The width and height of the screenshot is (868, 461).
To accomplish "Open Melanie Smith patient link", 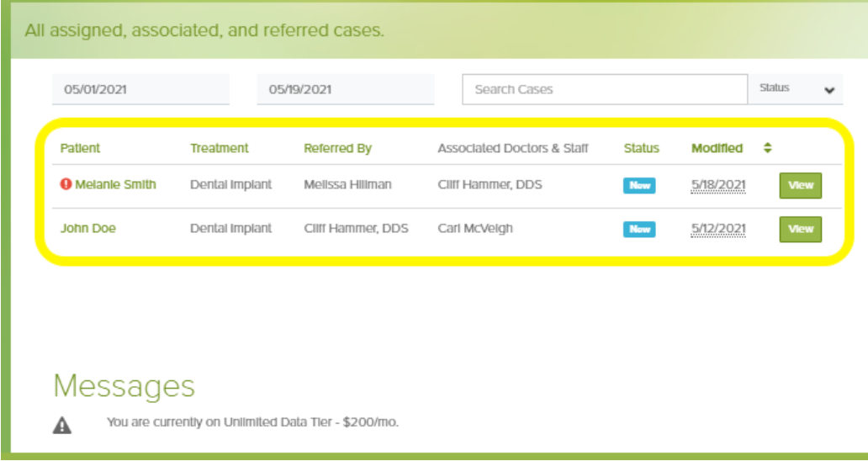I will pos(116,185).
